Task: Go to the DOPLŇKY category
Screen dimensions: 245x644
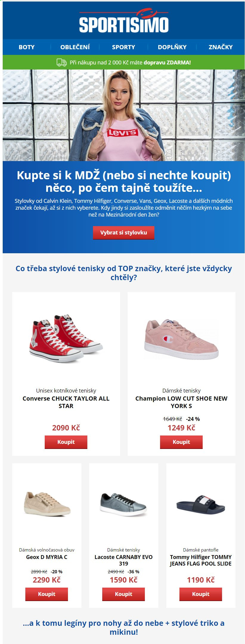Action: coord(172,47)
